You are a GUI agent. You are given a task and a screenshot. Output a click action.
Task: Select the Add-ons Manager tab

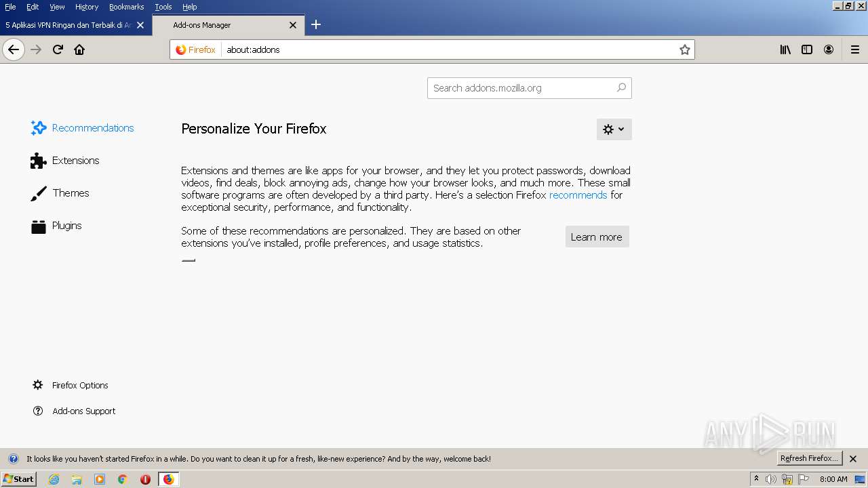point(227,25)
